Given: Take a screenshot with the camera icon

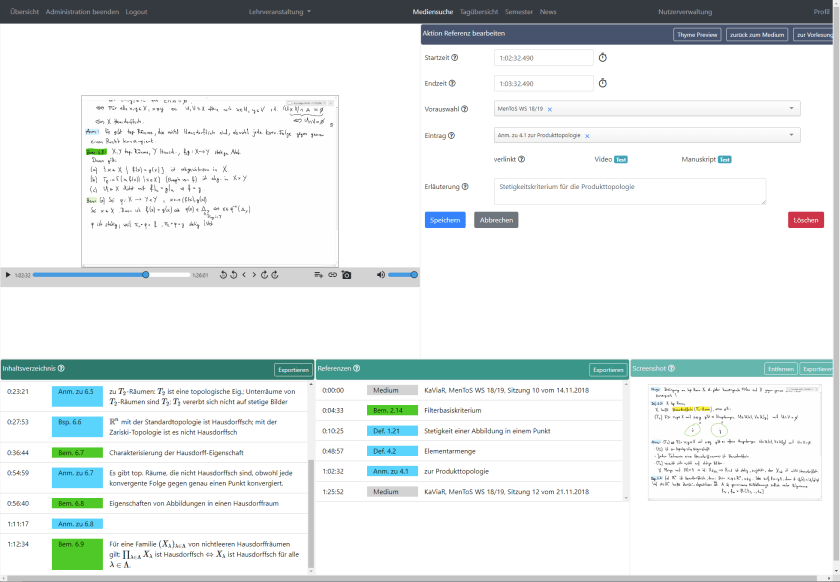Looking at the screenshot, I should point(347,275).
